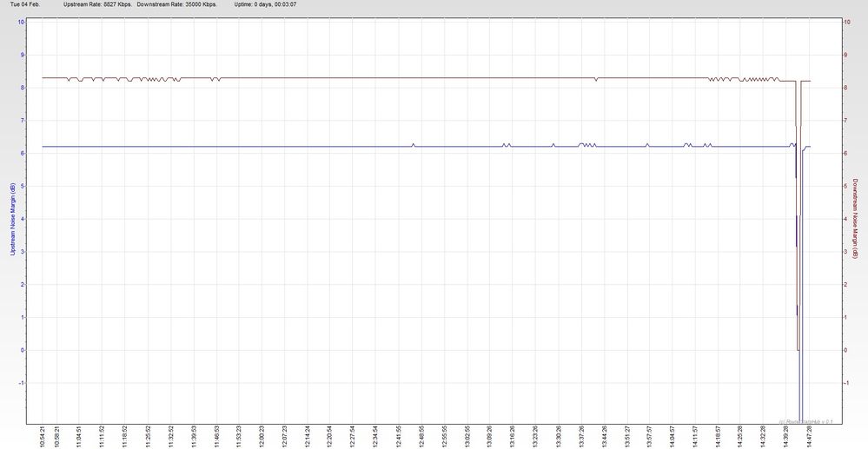Screen dimensions: 868x449
Task: Click the right axis value 8
Action: click(x=845, y=88)
